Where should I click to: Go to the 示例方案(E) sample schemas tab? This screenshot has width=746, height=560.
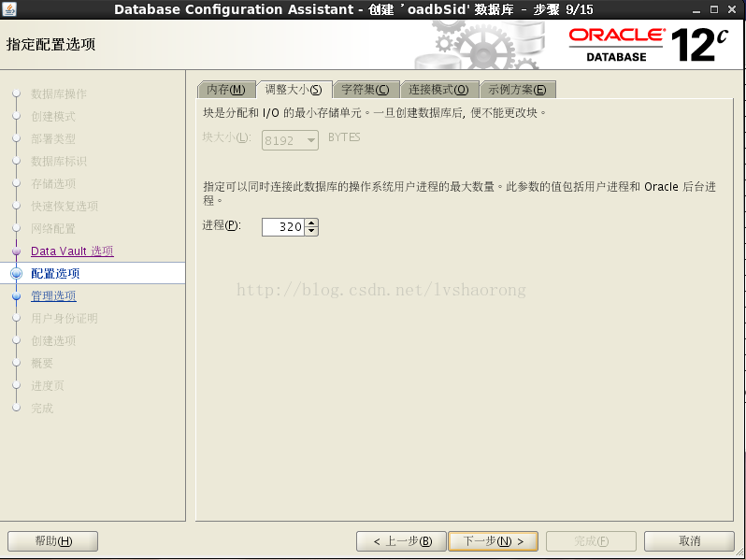pyautogui.click(x=517, y=90)
